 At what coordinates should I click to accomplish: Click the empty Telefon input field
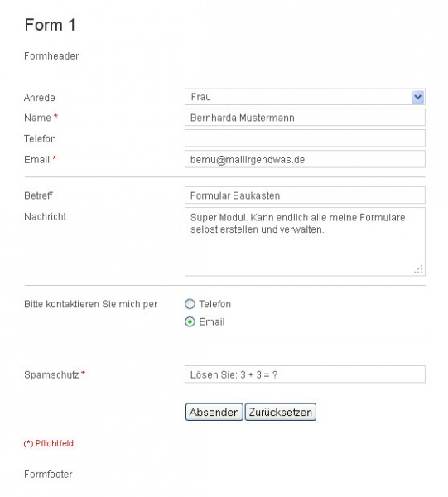[x=305, y=138]
